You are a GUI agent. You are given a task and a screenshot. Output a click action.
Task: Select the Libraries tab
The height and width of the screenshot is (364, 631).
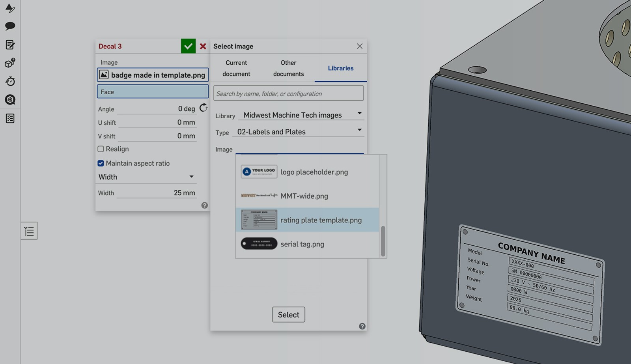[x=341, y=68]
